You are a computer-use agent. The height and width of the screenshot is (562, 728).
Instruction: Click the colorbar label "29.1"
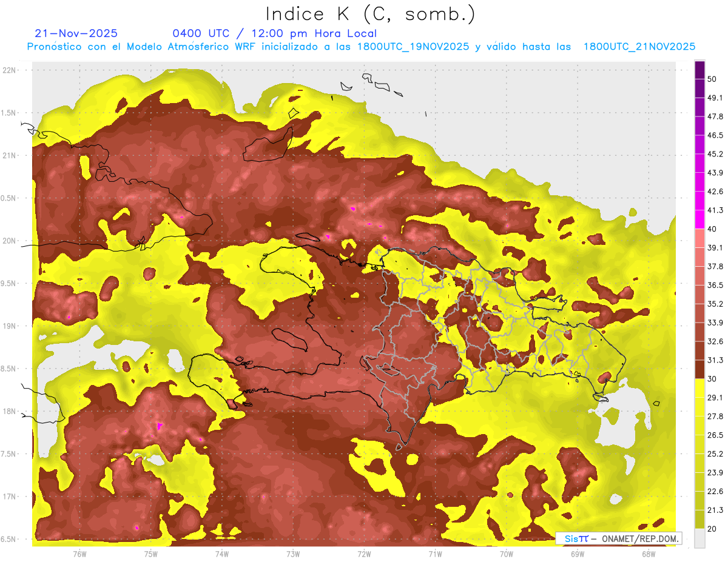[715, 397]
